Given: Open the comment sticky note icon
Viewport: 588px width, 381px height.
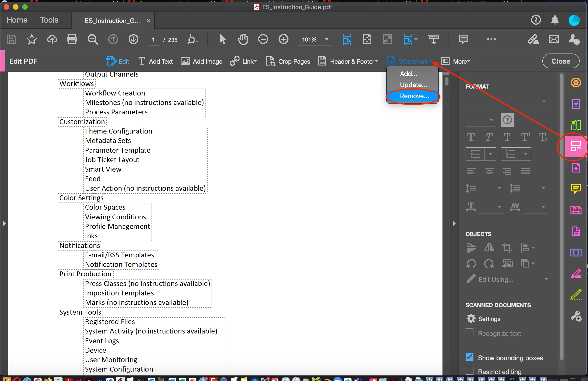Looking at the screenshot, I should tap(463, 39).
